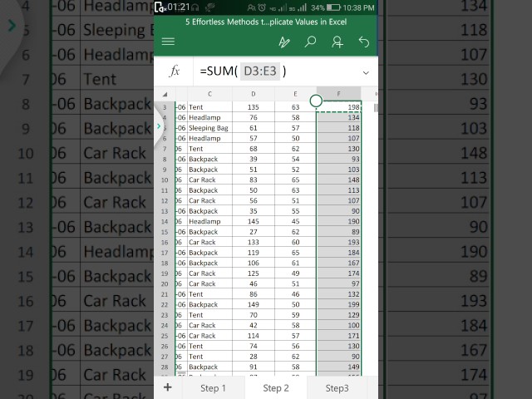This screenshot has width=532, height=399.
Task: Tap the vertical scroll handle beside F3
Action: pos(376,108)
